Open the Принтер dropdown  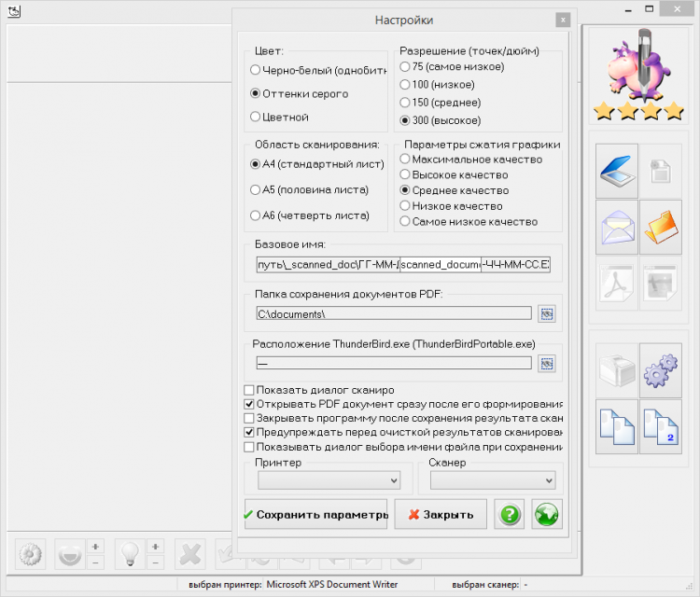point(329,480)
